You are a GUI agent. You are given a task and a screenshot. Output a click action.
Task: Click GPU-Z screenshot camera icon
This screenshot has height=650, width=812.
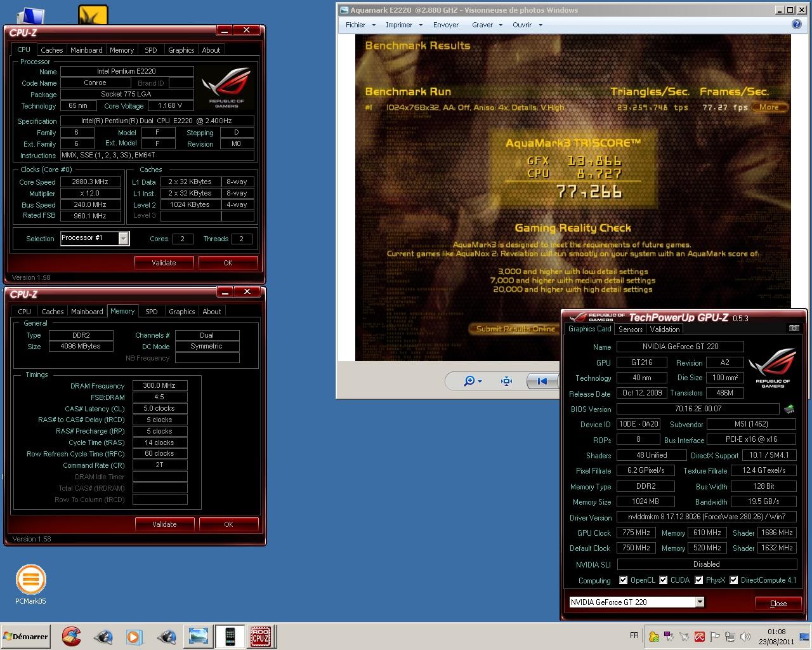[794, 328]
